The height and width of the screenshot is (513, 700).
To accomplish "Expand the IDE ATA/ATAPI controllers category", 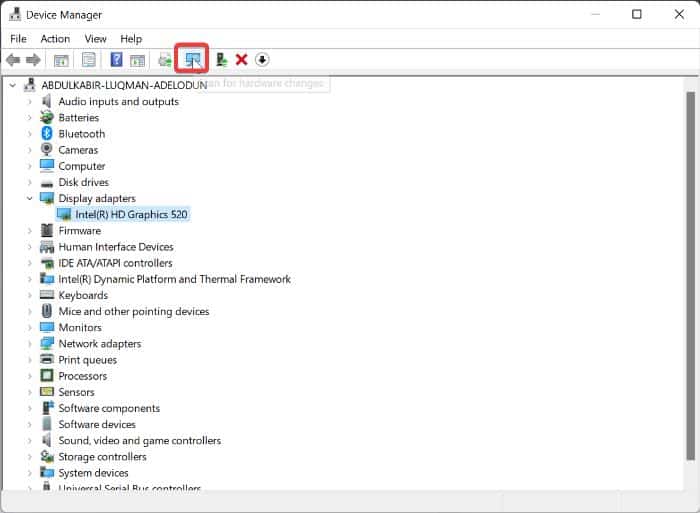I will coord(30,263).
